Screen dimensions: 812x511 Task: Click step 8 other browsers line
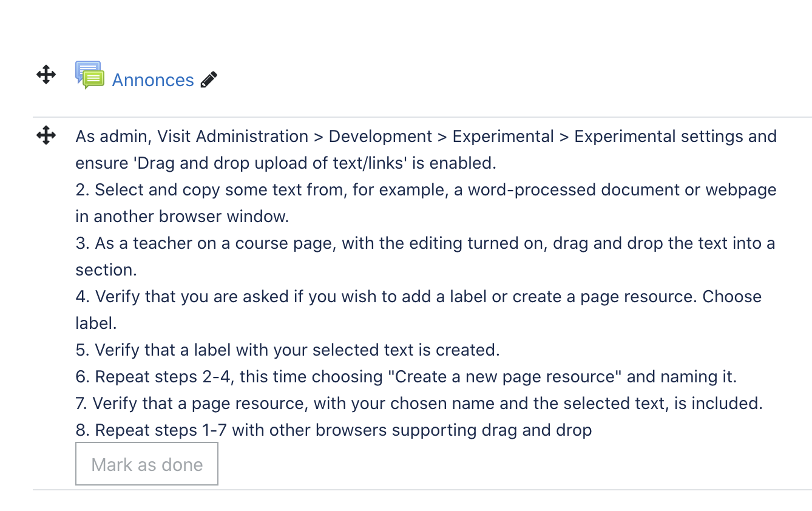(333, 430)
